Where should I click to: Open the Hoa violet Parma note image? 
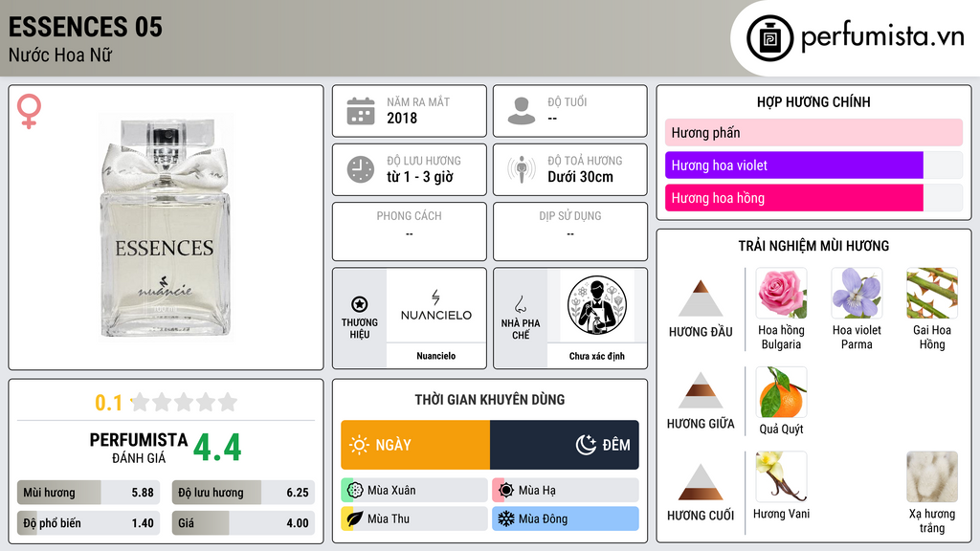pyautogui.click(x=857, y=294)
